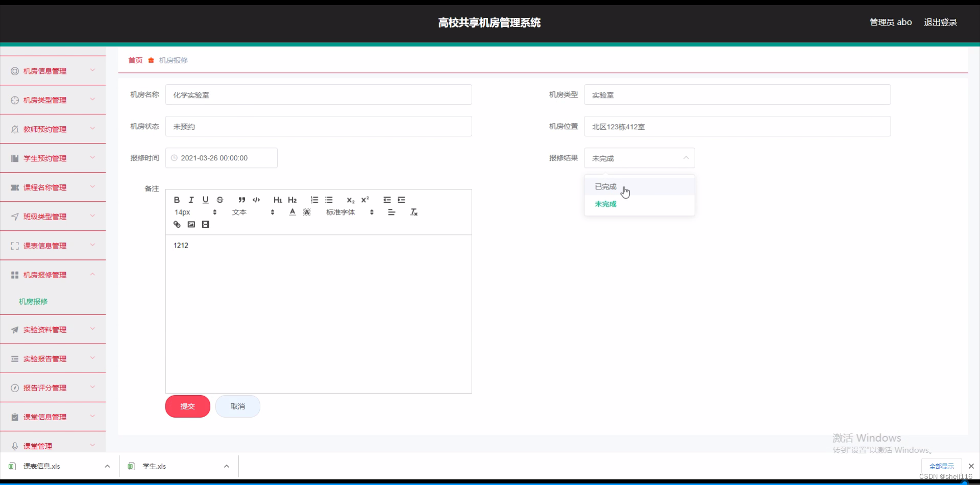Toggle the ordered list formatting
The width and height of the screenshot is (980, 485).
click(x=314, y=200)
